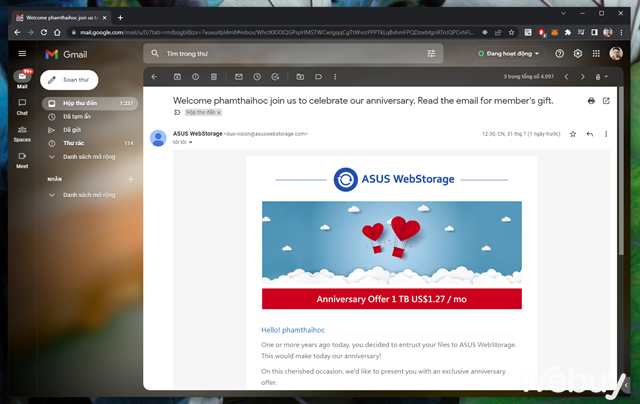Image resolution: width=640 pixels, height=404 pixels.
Task: Star the ASUS WebStorage email
Action: [x=573, y=133]
